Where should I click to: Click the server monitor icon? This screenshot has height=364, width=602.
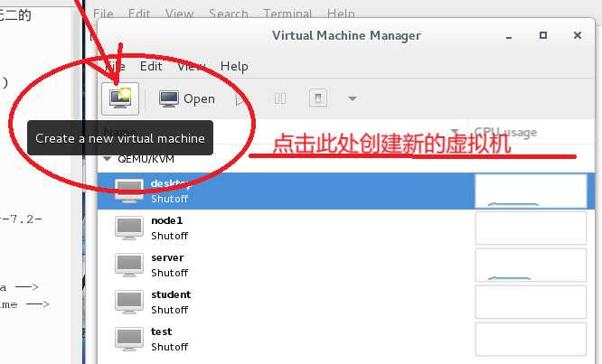pyautogui.click(x=129, y=265)
